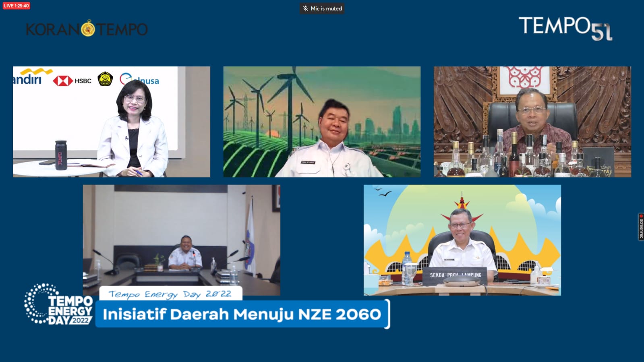
Task: Click the Koran Tempo compass emblem
Action: click(x=88, y=29)
